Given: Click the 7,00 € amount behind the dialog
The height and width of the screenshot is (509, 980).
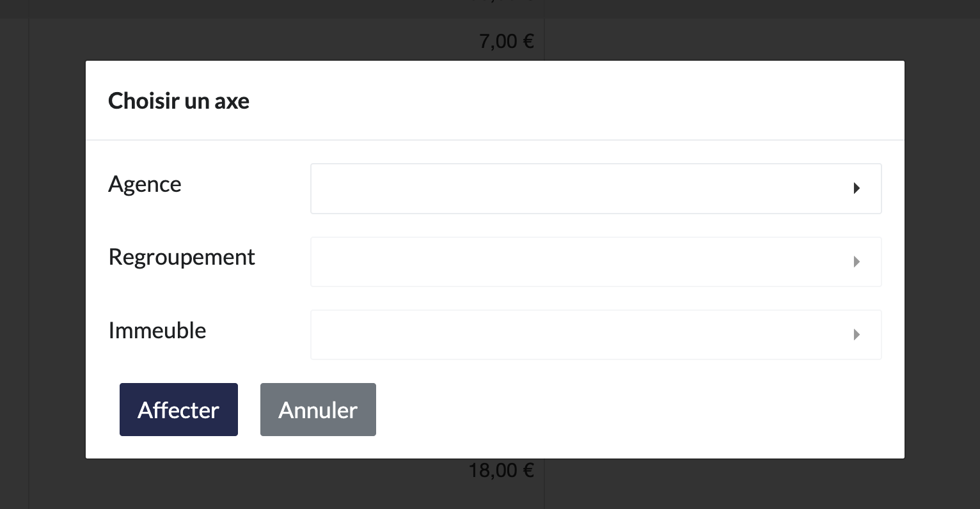Looking at the screenshot, I should click(x=506, y=42).
